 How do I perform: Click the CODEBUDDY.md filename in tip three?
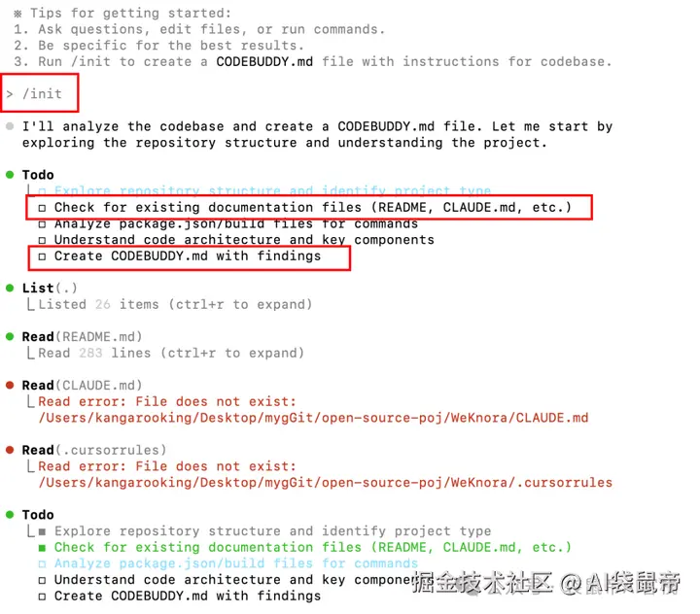click(x=264, y=61)
